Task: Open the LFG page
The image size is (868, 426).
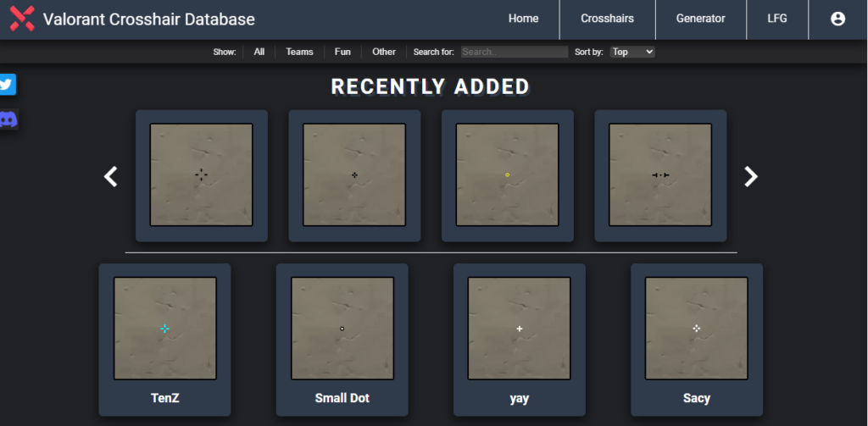Action: (776, 19)
